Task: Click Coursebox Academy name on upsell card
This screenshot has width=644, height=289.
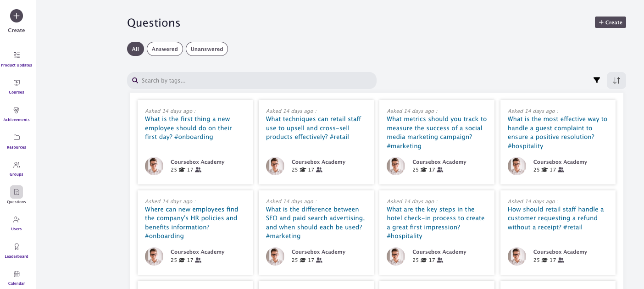Action: point(318,162)
